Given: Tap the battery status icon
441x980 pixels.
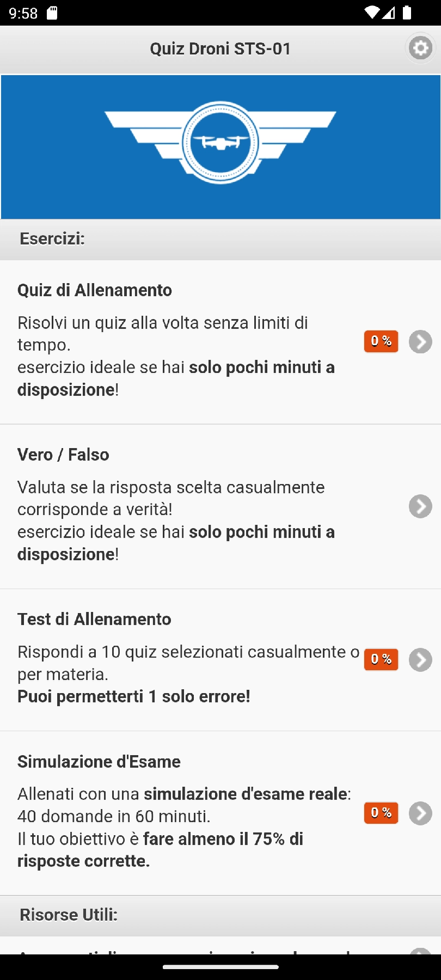Looking at the screenshot, I should pyautogui.click(x=407, y=13).
